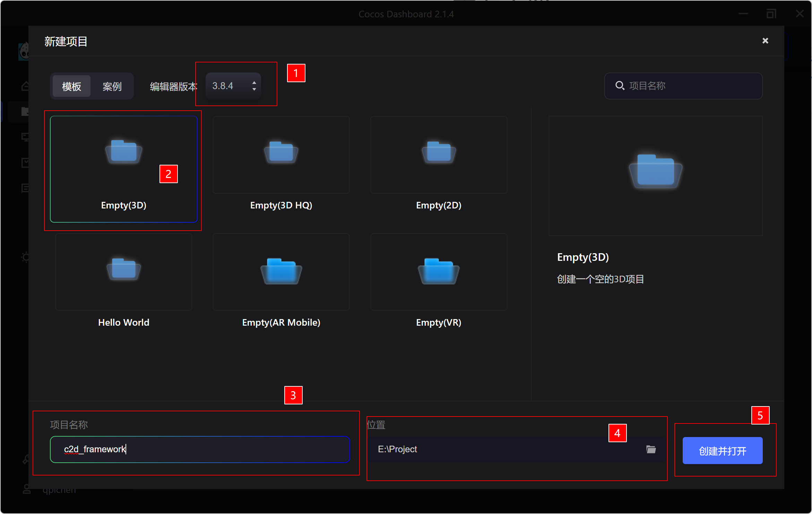812x514 pixels.
Task: Click the Empty(2D) folder icon
Action: pyautogui.click(x=439, y=152)
